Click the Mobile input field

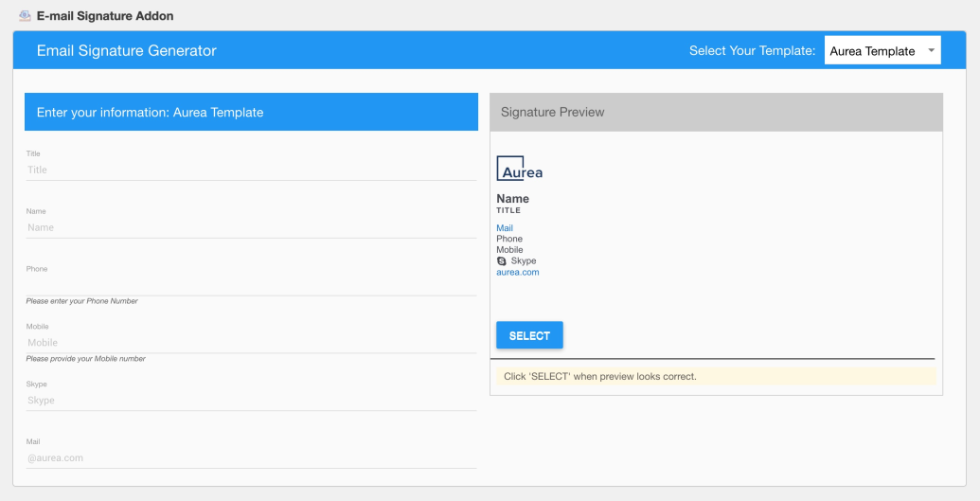tap(251, 342)
